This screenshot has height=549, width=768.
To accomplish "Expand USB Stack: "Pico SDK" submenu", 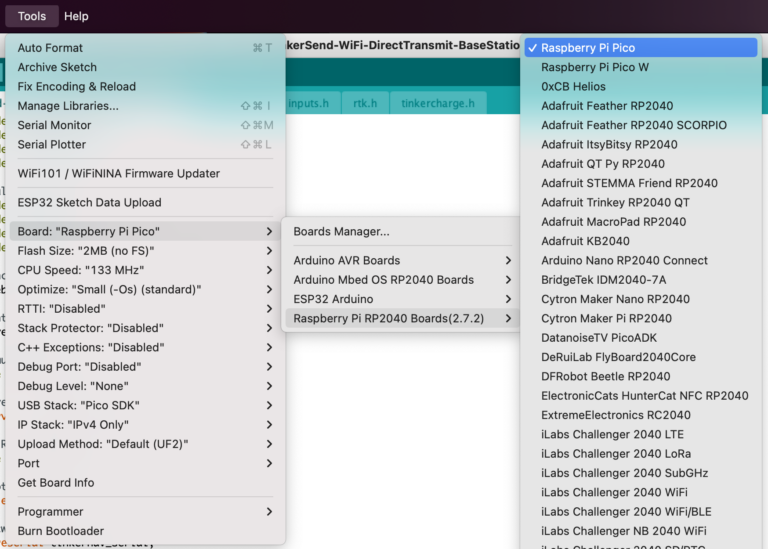I will click(x=145, y=406).
